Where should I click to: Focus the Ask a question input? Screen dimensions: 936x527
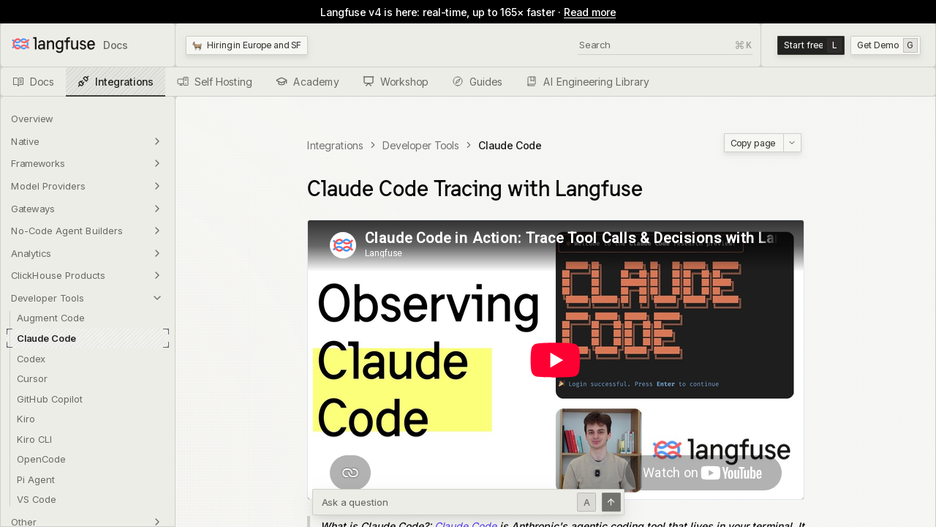(447, 503)
